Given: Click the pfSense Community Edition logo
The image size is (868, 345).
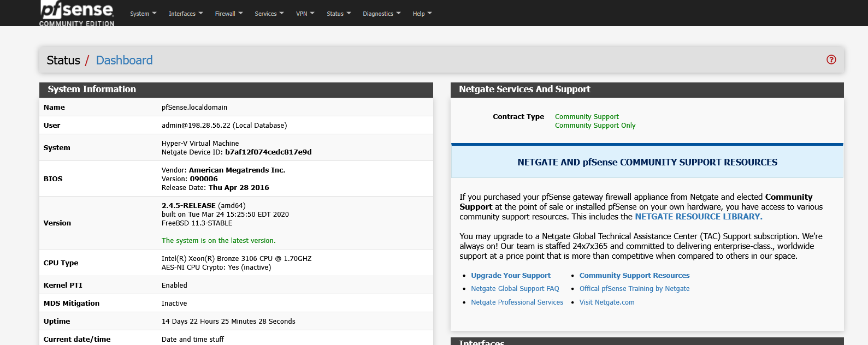Looking at the screenshot, I should click(x=77, y=13).
